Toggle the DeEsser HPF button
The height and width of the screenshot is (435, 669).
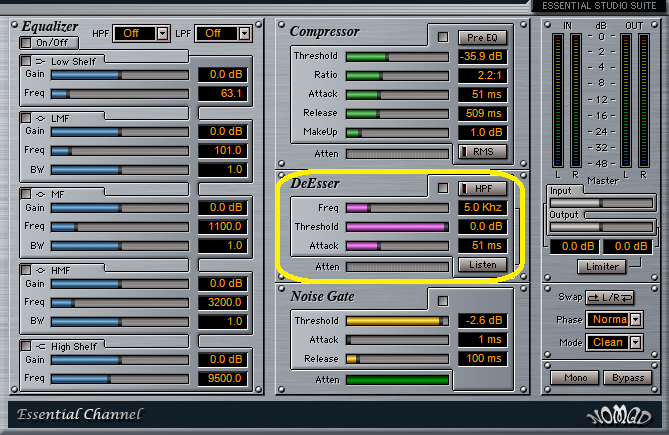483,188
